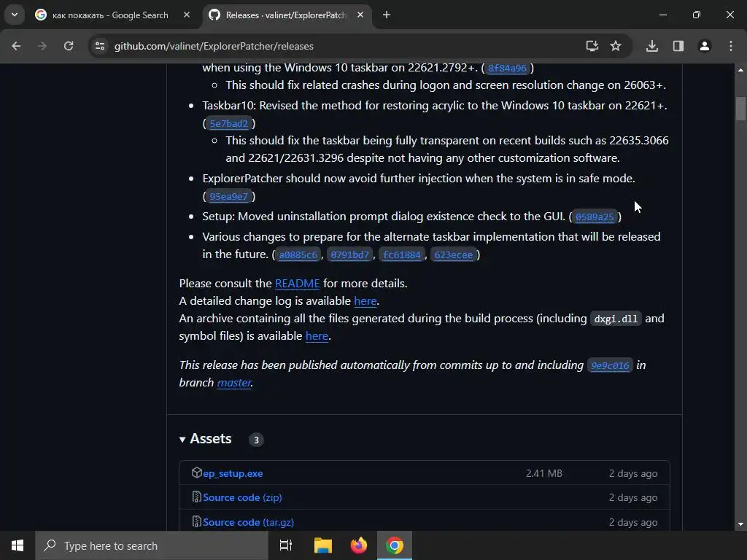Click the ep_setup.exe package icon
The image size is (747, 560).
(197, 472)
